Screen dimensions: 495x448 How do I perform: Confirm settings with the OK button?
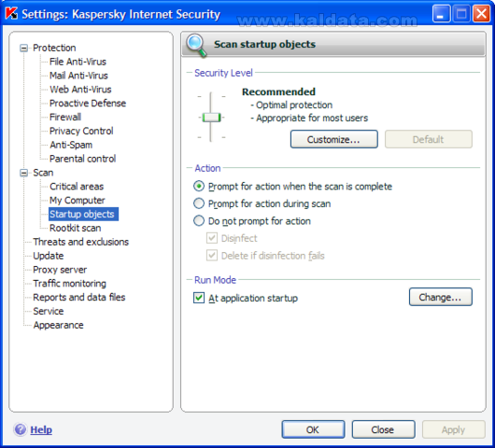coord(313,429)
